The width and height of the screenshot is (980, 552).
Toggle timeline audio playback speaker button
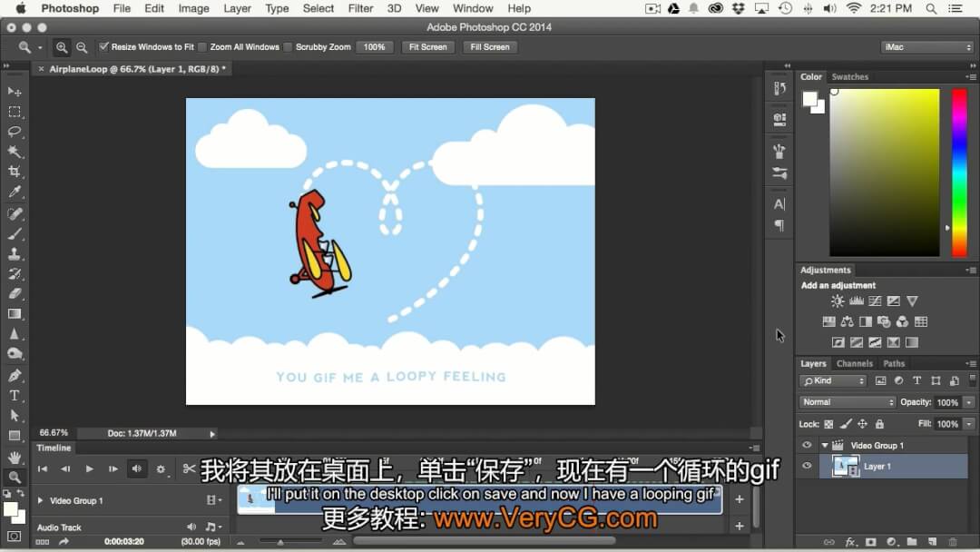point(136,468)
